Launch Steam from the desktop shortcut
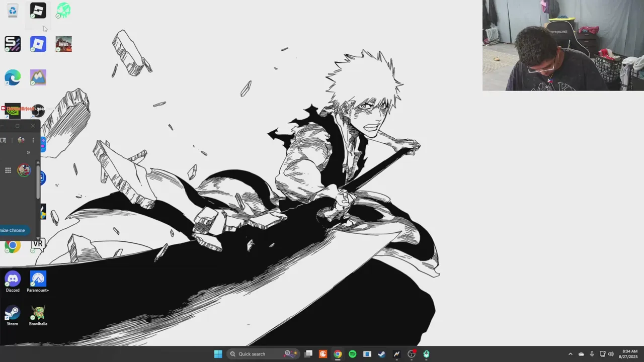 click(13, 316)
